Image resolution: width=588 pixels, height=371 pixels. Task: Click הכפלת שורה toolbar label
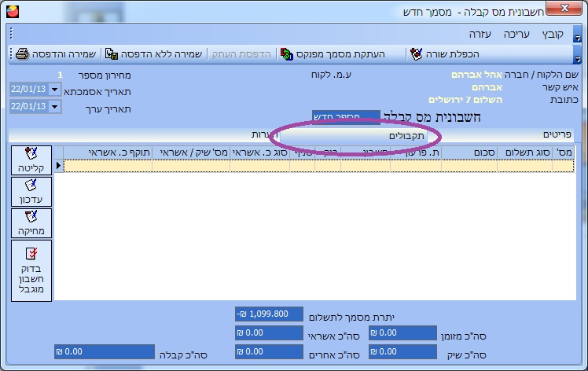point(452,54)
